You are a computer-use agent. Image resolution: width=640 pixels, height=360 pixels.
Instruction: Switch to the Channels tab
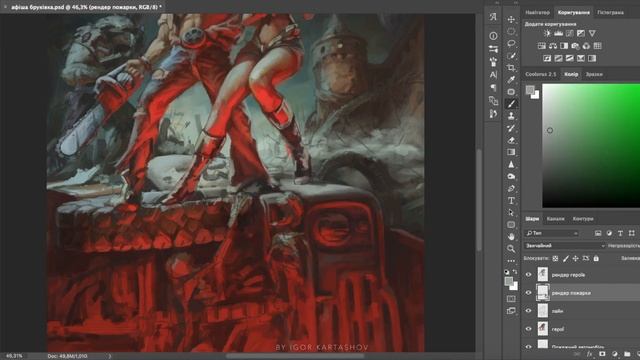click(556, 219)
